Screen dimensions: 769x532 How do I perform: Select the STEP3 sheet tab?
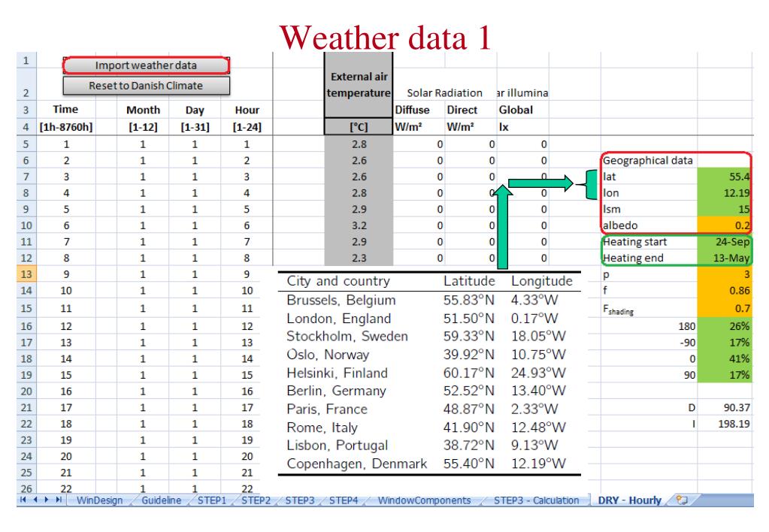(x=300, y=500)
